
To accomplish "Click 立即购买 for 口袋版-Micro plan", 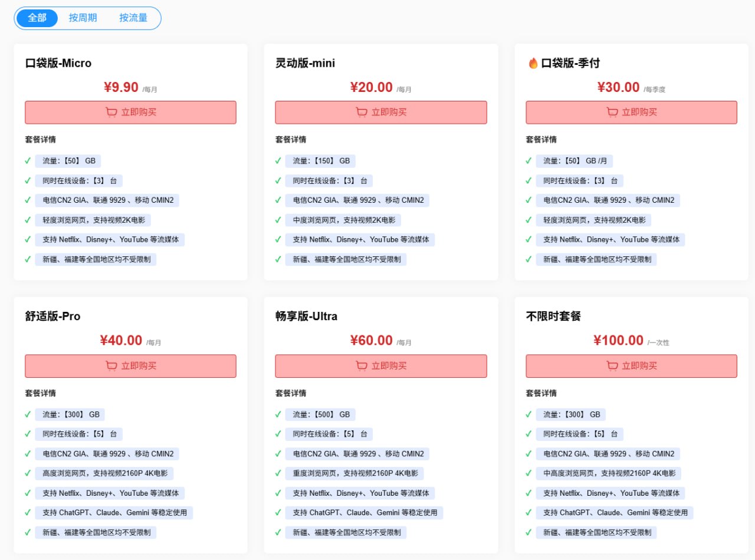I will pyautogui.click(x=130, y=112).
